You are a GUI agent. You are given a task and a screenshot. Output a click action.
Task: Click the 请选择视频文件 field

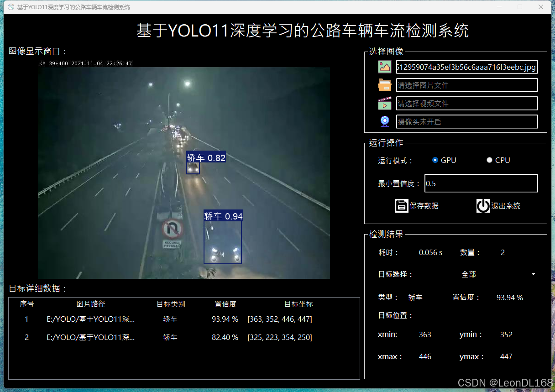click(467, 104)
